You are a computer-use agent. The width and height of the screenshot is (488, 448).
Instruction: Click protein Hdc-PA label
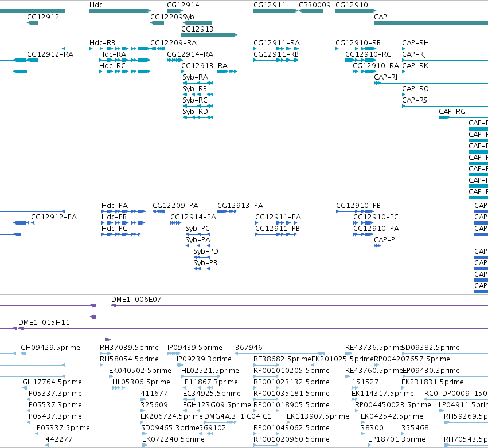(x=115, y=206)
